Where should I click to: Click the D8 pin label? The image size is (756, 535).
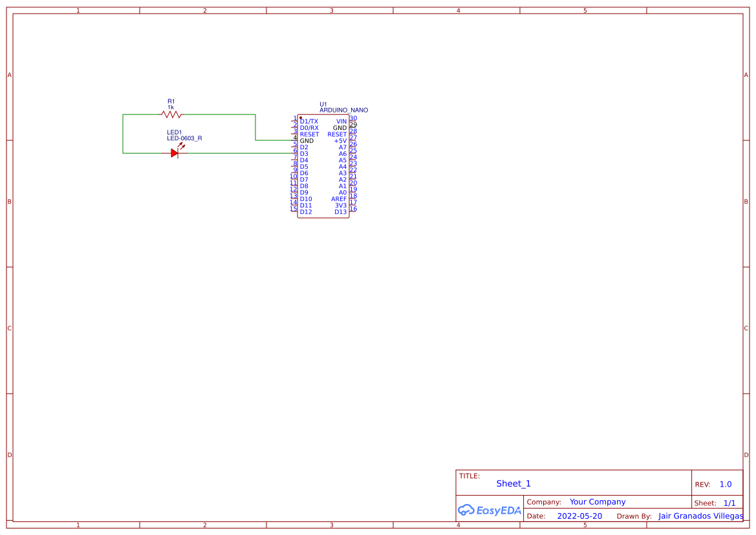pos(304,186)
